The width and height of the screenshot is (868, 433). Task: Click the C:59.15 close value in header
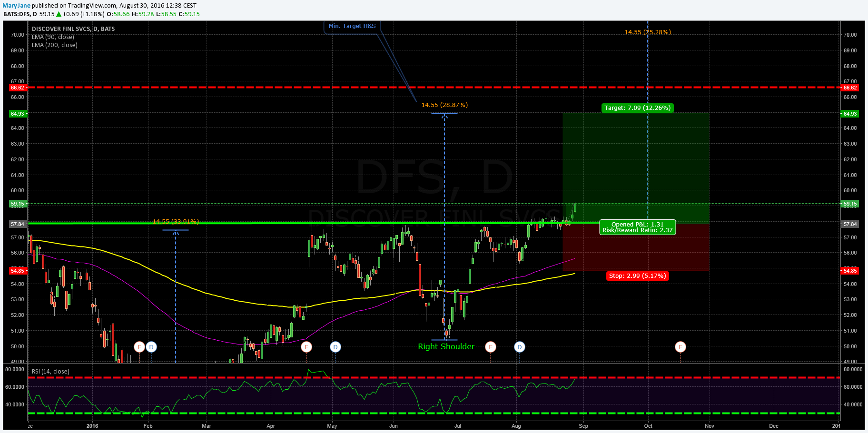(189, 14)
